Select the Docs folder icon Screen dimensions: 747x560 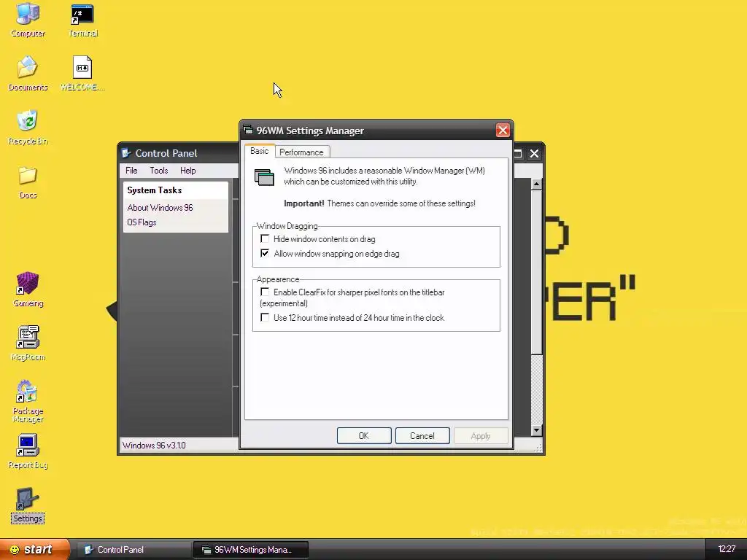tap(28, 182)
